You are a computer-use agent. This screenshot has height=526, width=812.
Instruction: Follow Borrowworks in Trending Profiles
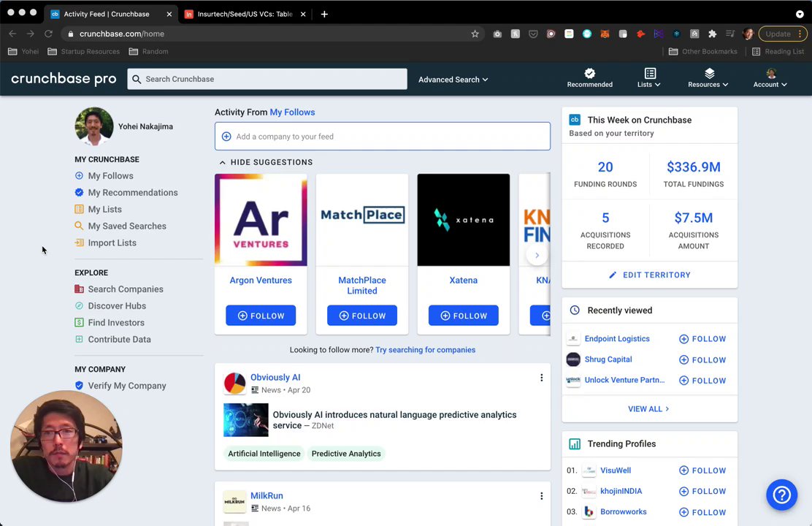tap(702, 512)
